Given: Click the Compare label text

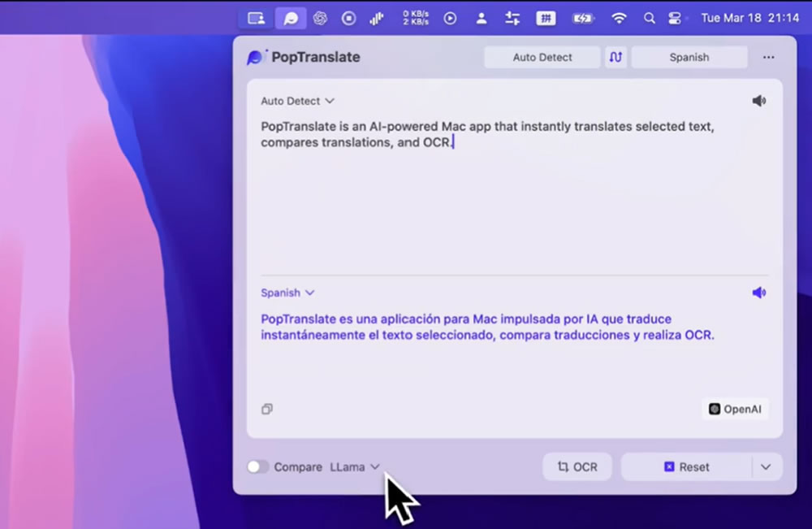Looking at the screenshot, I should coord(298,466).
